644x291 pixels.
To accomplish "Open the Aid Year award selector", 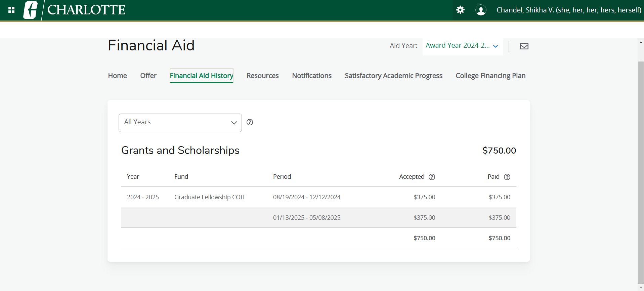I will tap(458, 46).
